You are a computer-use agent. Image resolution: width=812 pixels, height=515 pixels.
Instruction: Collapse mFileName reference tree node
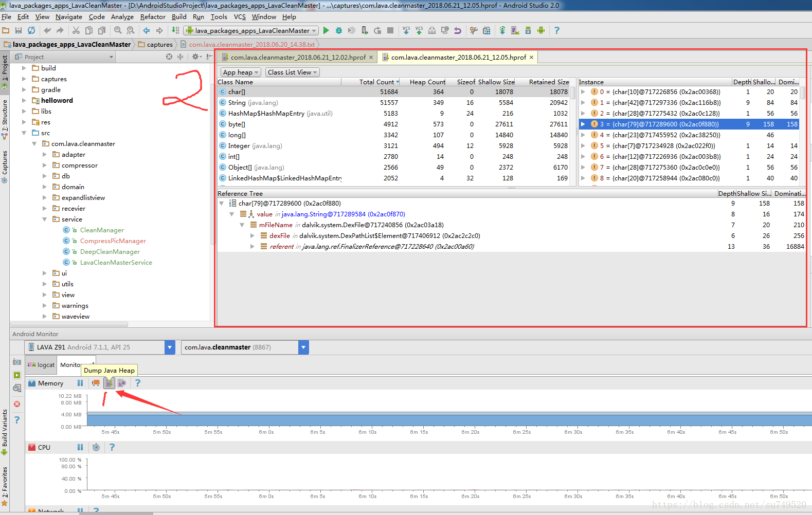pos(242,225)
